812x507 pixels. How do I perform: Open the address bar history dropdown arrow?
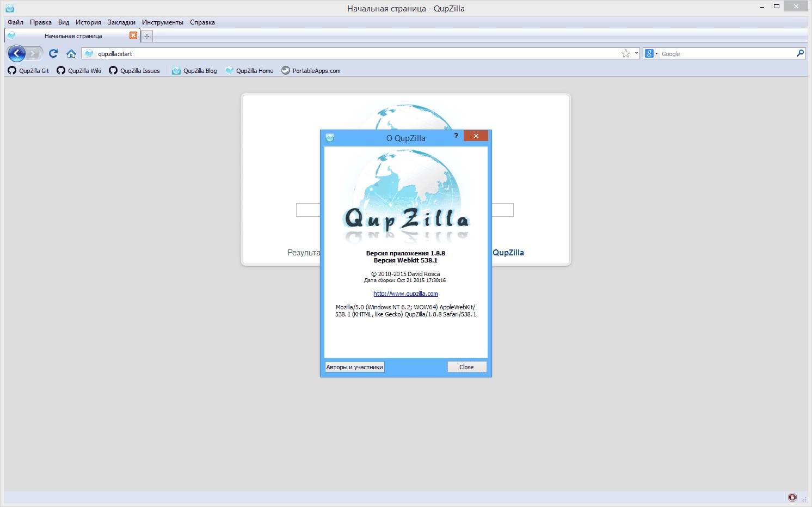tap(636, 53)
